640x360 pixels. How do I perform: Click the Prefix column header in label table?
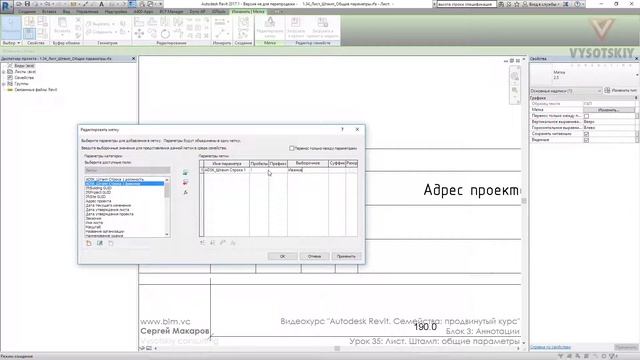tap(278, 163)
